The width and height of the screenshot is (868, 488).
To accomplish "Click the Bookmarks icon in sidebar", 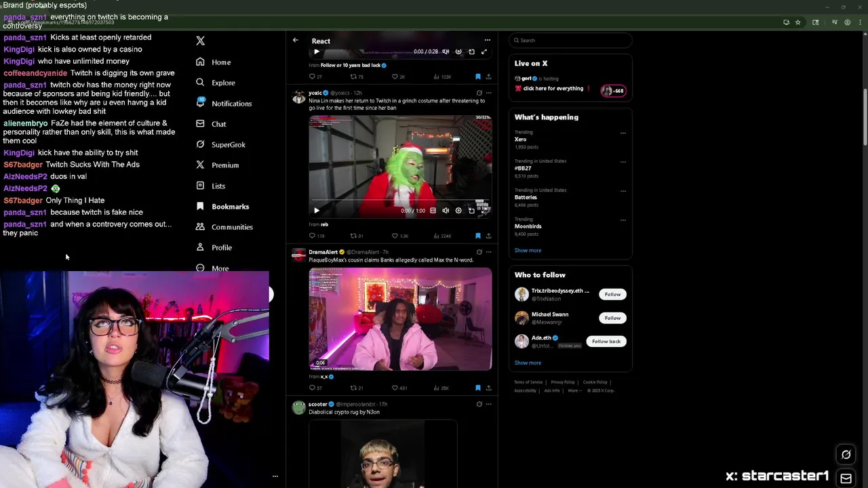I will (x=200, y=206).
